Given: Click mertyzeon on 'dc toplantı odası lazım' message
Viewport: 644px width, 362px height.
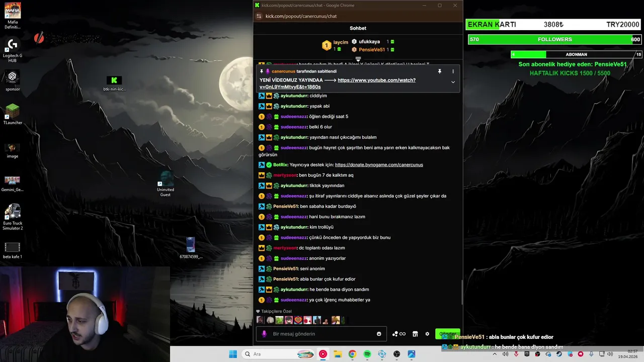Looking at the screenshot, I should coord(285,248).
